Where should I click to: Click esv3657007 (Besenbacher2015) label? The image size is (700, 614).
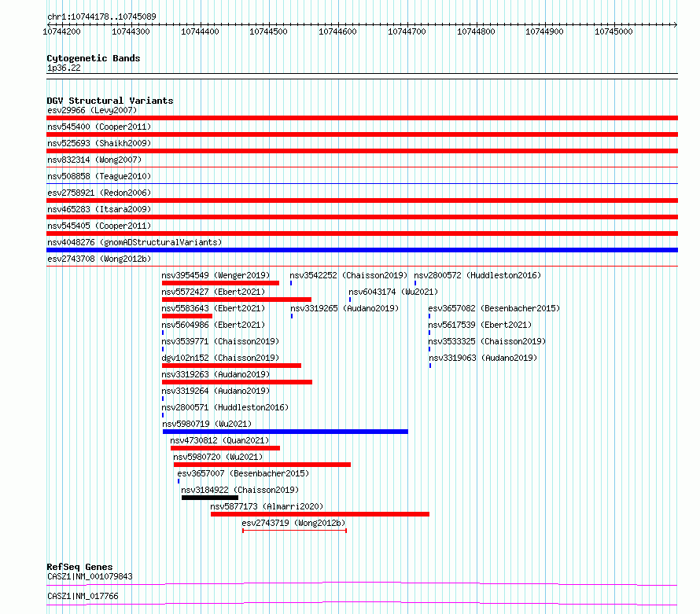243,473
